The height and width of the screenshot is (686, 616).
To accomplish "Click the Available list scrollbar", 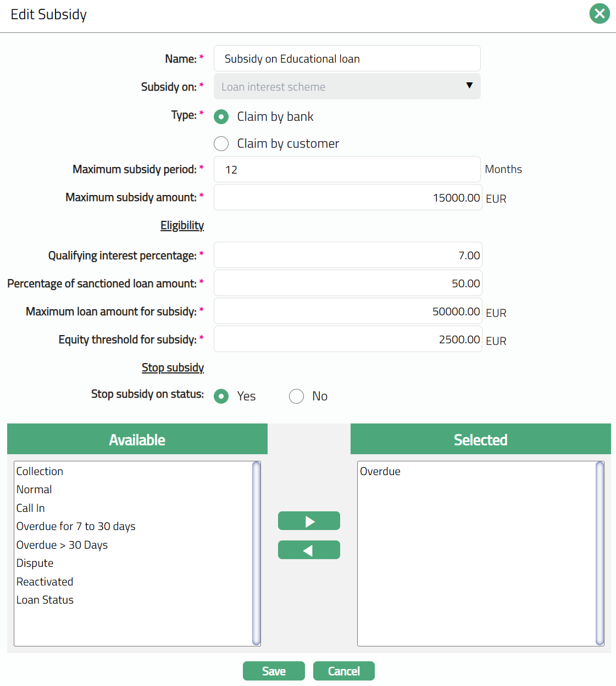I will (256, 553).
